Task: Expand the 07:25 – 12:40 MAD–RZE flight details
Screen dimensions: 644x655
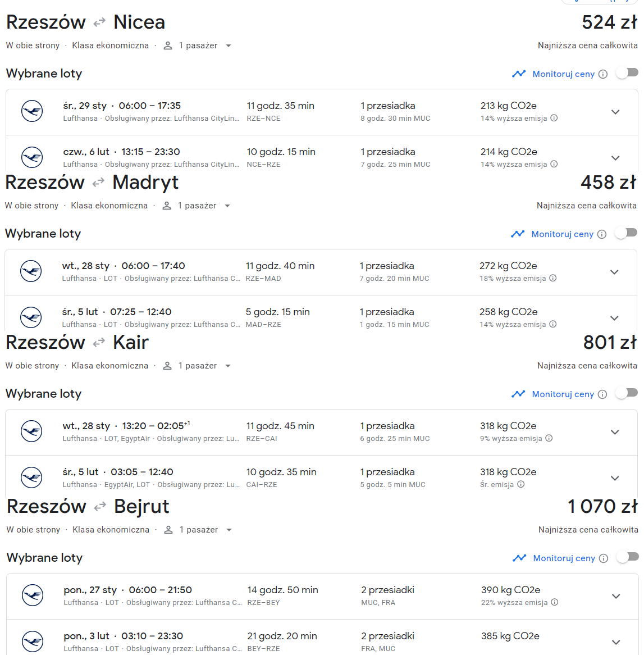Action: click(614, 318)
